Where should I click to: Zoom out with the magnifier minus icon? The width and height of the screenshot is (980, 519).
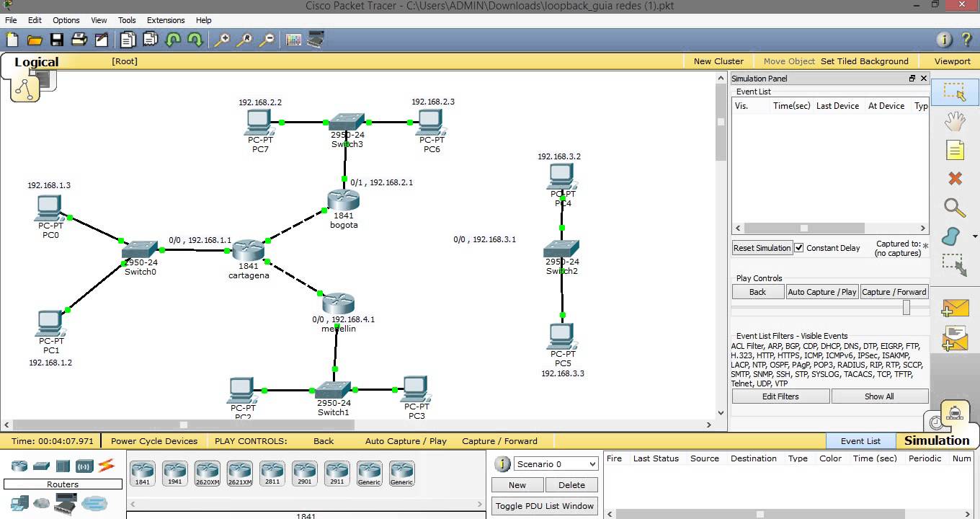pos(267,40)
